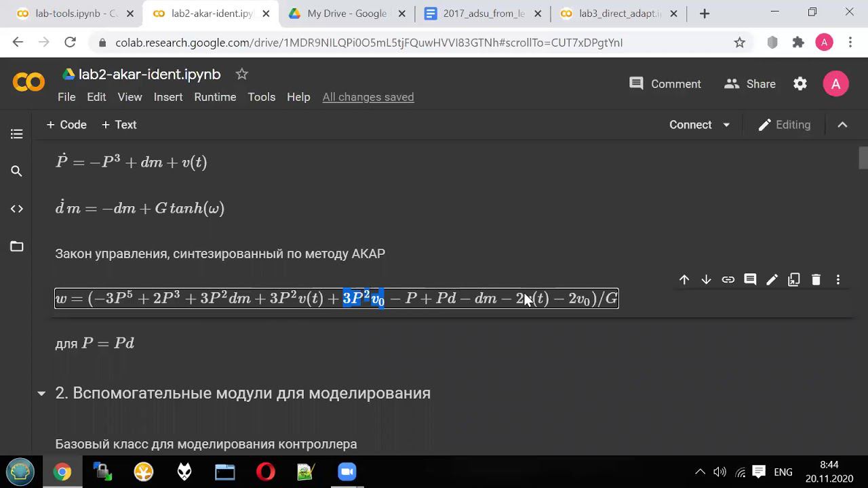Open the find and replace search icon

point(17,171)
